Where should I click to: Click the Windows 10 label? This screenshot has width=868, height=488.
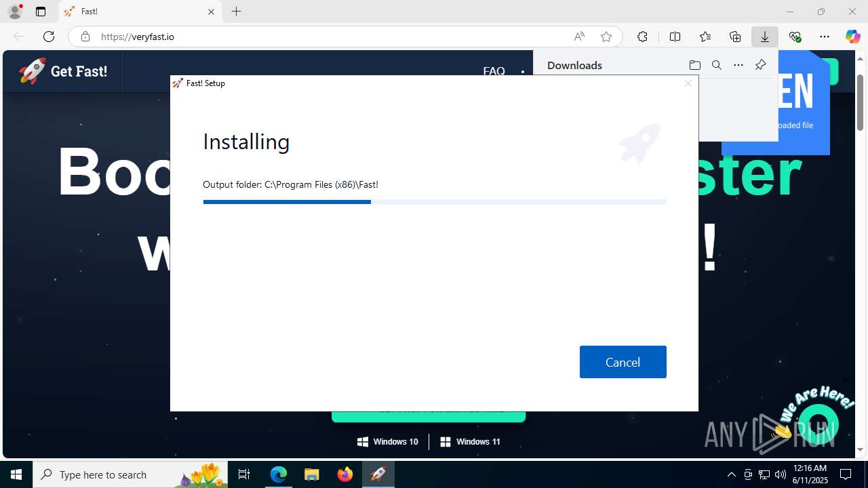(388, 441)
